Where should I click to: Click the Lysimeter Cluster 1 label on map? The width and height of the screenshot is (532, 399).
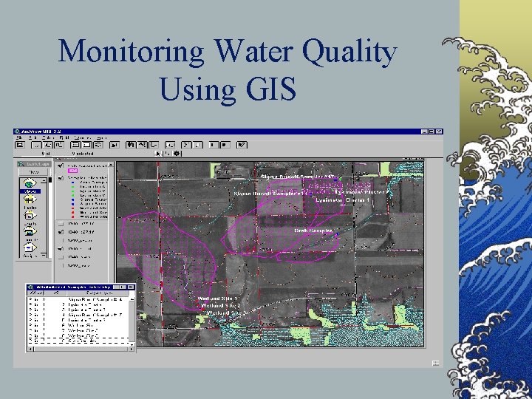click(343, 200)
